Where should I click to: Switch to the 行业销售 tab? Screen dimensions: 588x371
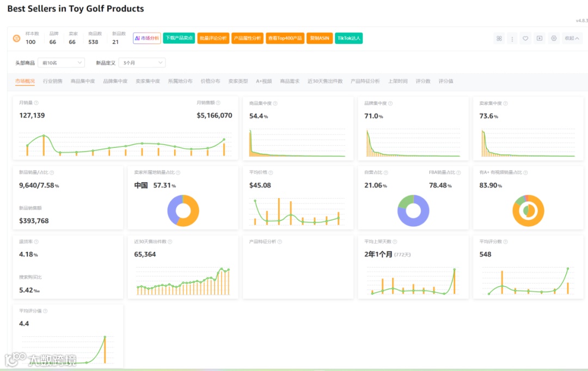pyautogui.click(x=52, y=81)
